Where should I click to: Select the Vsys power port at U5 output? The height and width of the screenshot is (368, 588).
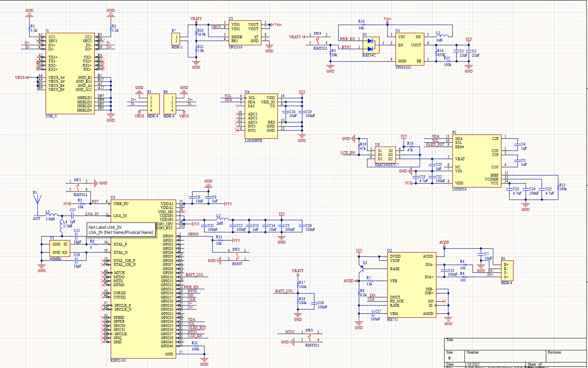[276, 25]
